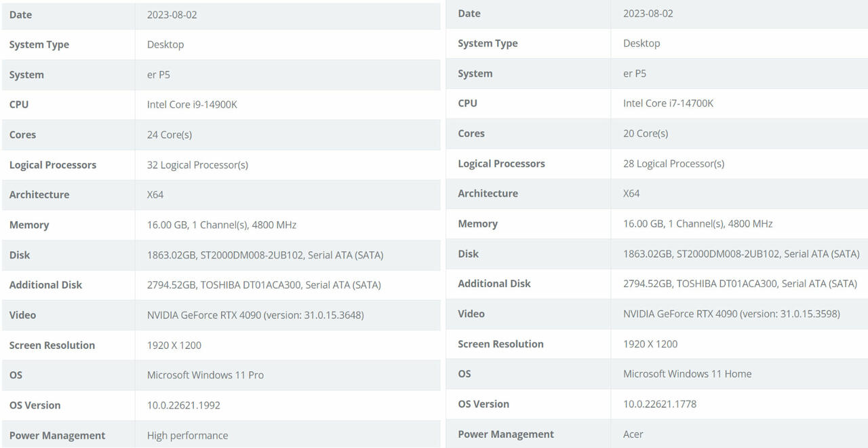Image resolution: width=868 pixels, height=448 pixels.
Task: Select left table's TOSHIBA DT01ACA300 disk
Action: click(x=264, y=285)
